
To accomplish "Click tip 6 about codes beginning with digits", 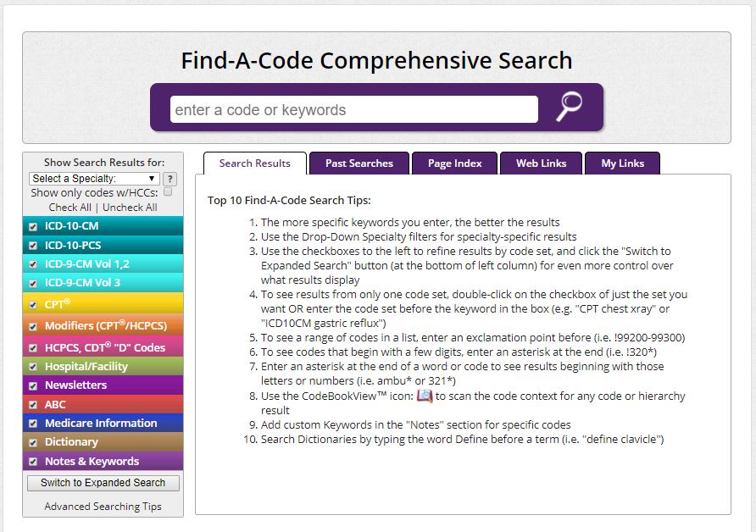I will (459, 352).
